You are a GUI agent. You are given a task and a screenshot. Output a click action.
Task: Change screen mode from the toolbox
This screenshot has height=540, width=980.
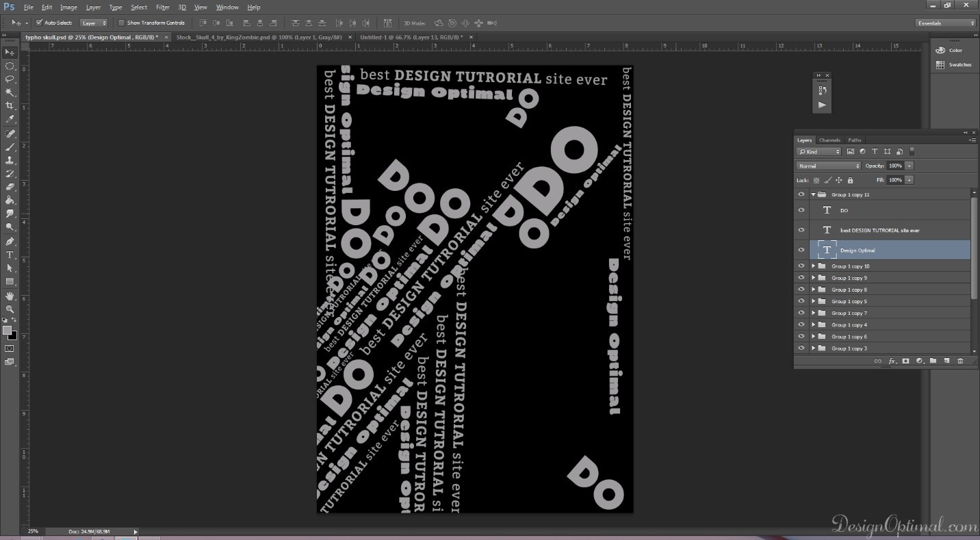pyautogui.click(x=10, y=362)
